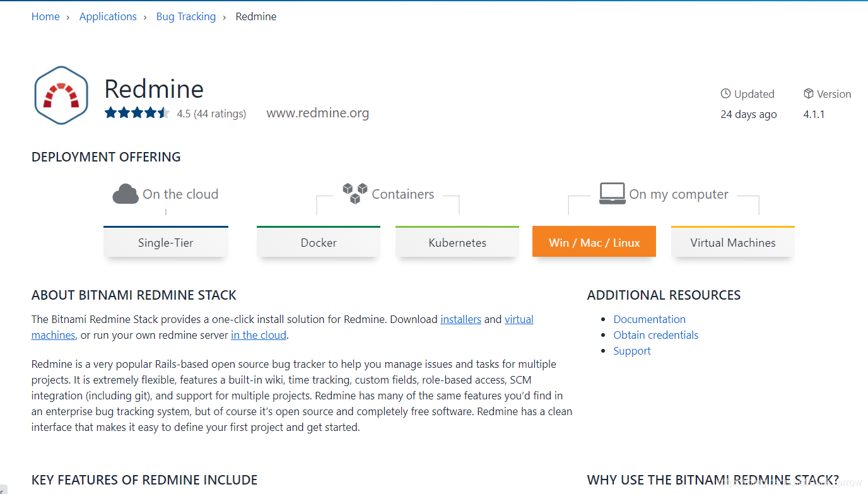This screenshot has width=868, height=494.
Task: Switch to the Kubernetes deployment tab
Action: coord(457,242)
